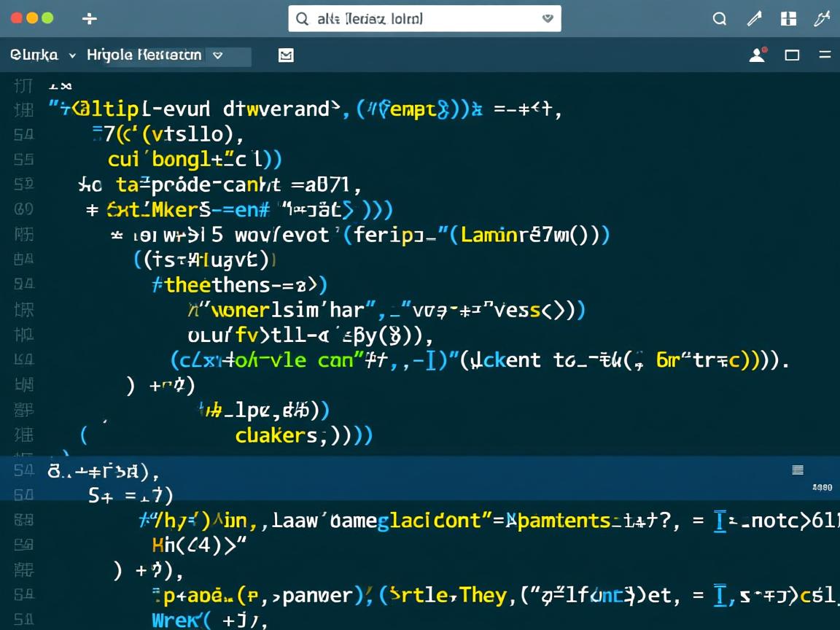840x630 pixels.
Task: Expand the dropdown arrow inside the search bar
Action: pos(548,19)
